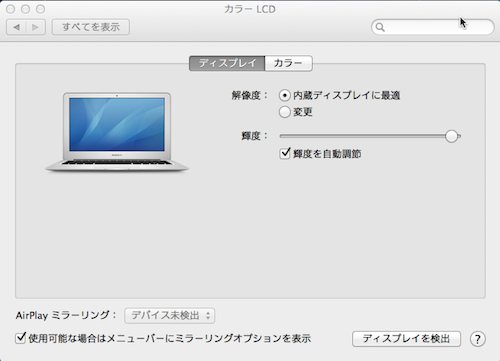The height and width of the screenshot is (361, 500).
Task: Close the カラー LCD window
Action: pyautogui.click(x=11, y=9)
